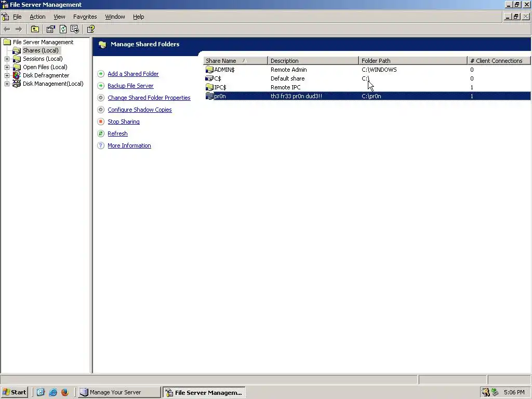Open the File menu

[17, 17]
